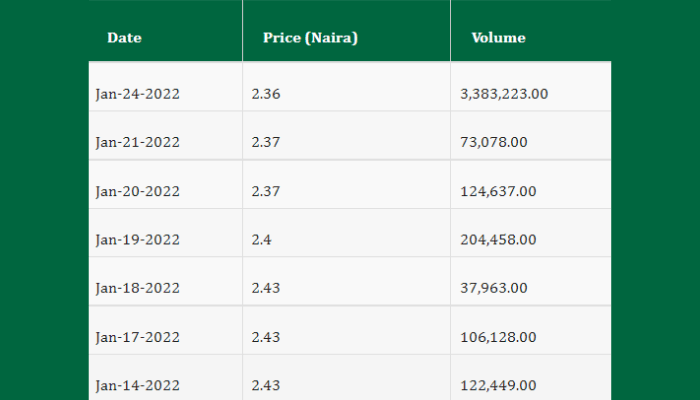The image size is (700, 400).
Task: Click the Volume column header
Action: click(x=498, y=38)
